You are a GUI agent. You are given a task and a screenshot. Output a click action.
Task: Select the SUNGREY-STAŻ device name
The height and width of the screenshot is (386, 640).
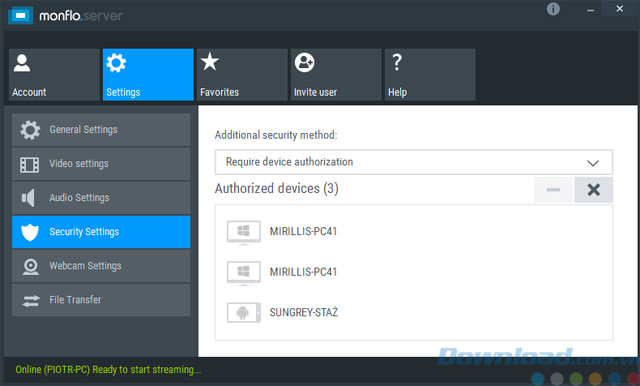point(304,312)
